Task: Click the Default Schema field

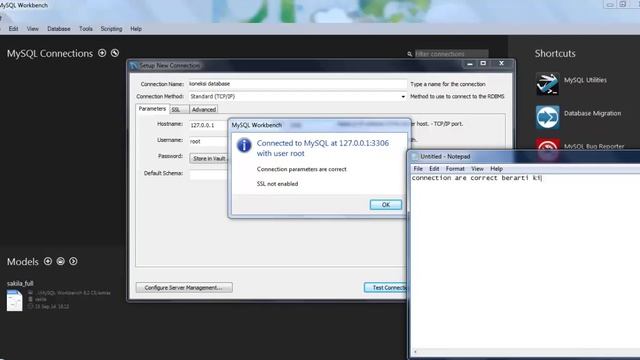Action: (x=209, y=175)
